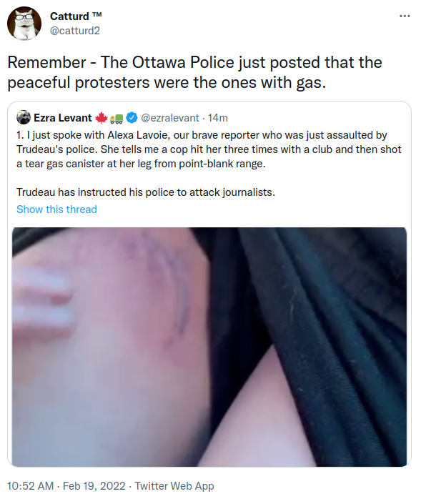
Task: Click the Twitter Web App source link
Action: 174,485
